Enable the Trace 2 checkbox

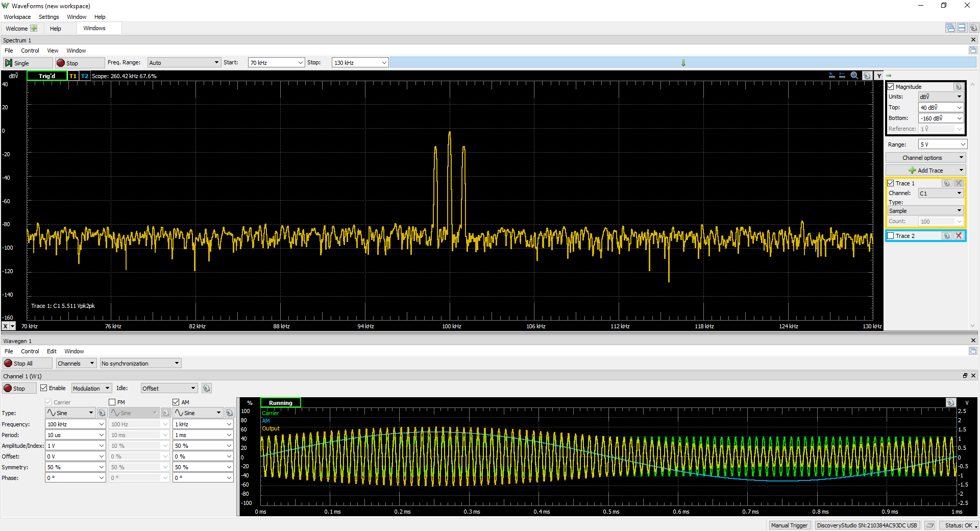(891, 236)
